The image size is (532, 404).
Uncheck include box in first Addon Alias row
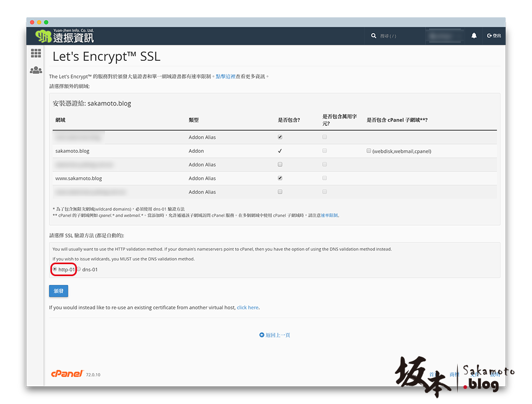[280, 137]
